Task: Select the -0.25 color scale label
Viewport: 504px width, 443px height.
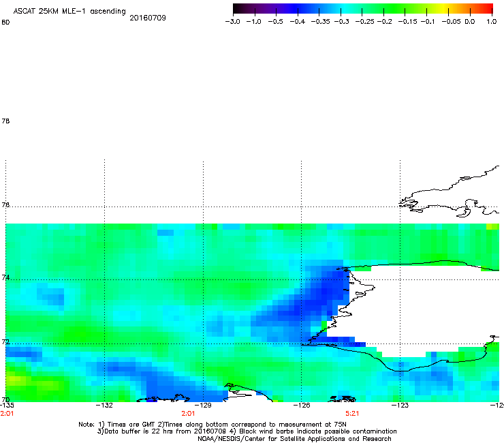Action: pyautogui.click(x=365, y=22)
